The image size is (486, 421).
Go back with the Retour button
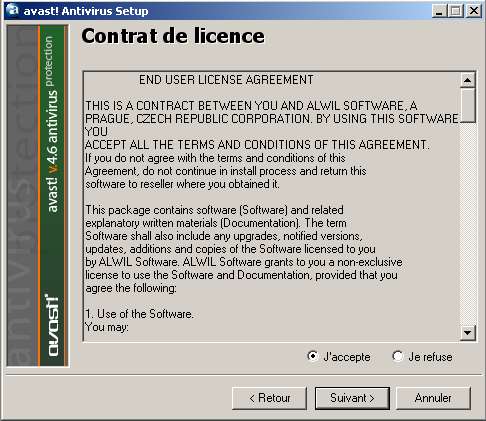(269, 398)
